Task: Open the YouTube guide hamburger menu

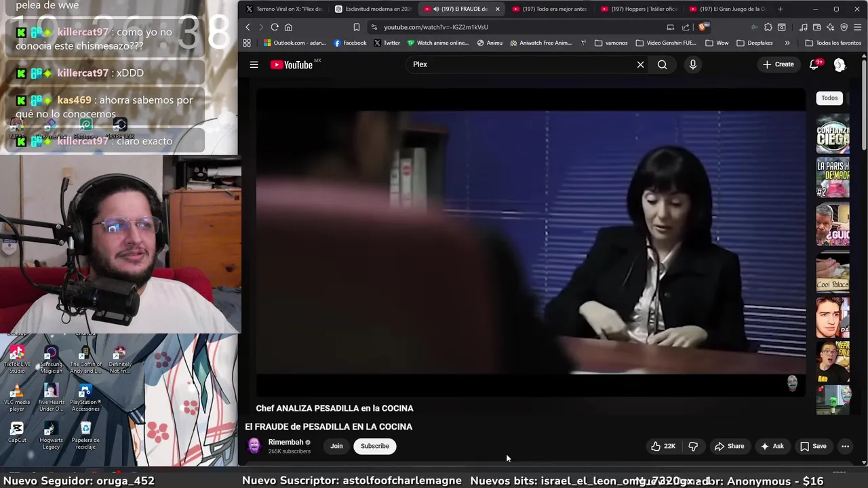Action: coord(254,64)
